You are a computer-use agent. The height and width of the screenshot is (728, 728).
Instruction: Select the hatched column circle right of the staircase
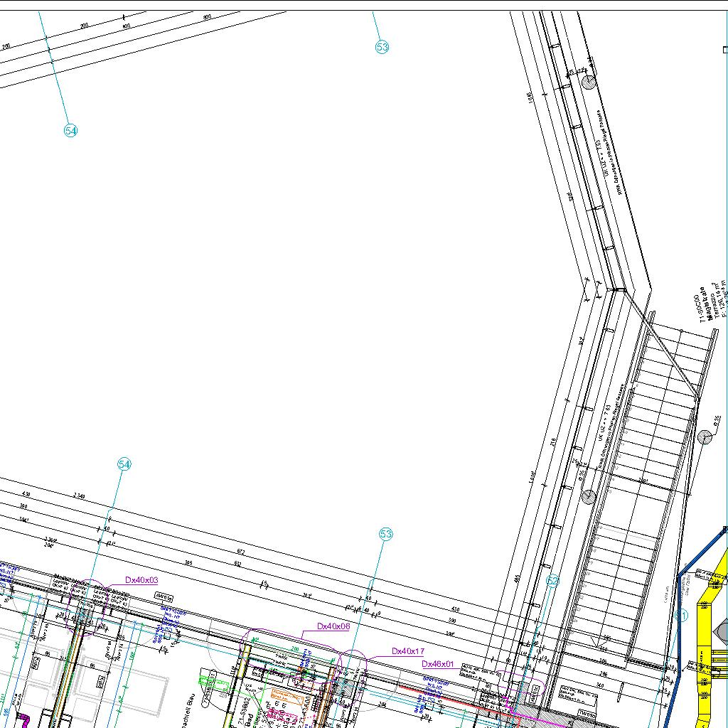coord(705,437)
